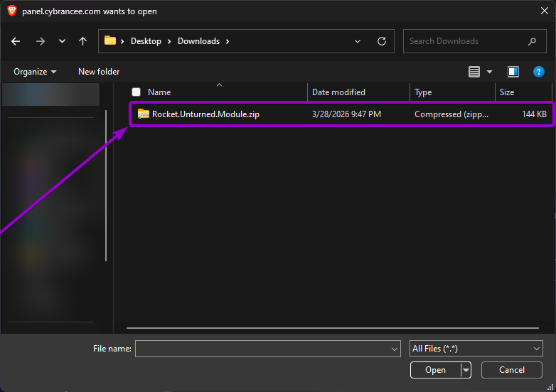Sort by Size column
Image resolution: width=556 pixels, height=392 pixels.
pyautogui.click(x=507, y=92)
